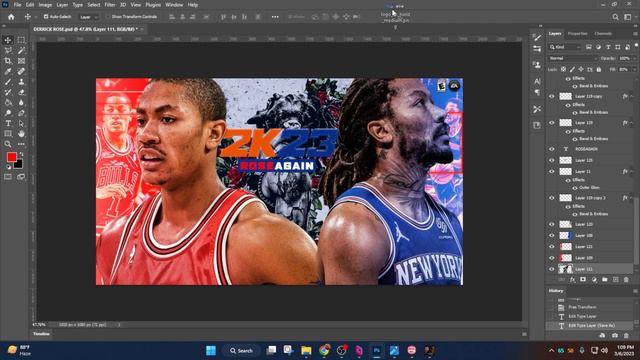Open the Kind filter dropdown
Screen dimensions: 640x360
click(x=565, y=47)
